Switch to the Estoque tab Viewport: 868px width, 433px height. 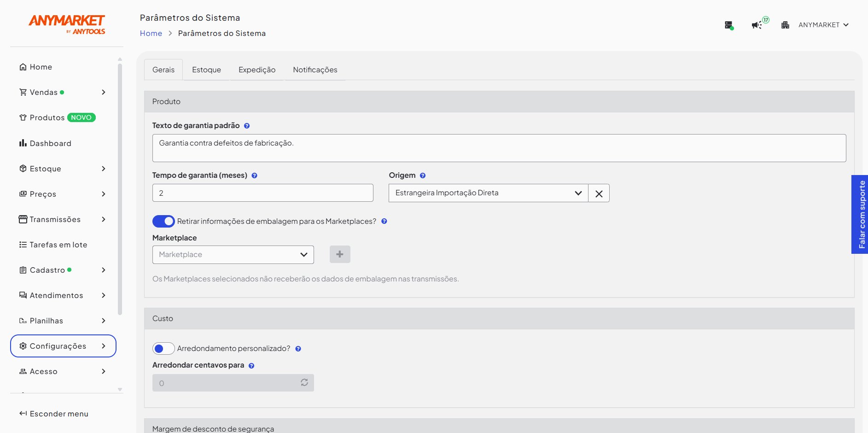(206, 70)
